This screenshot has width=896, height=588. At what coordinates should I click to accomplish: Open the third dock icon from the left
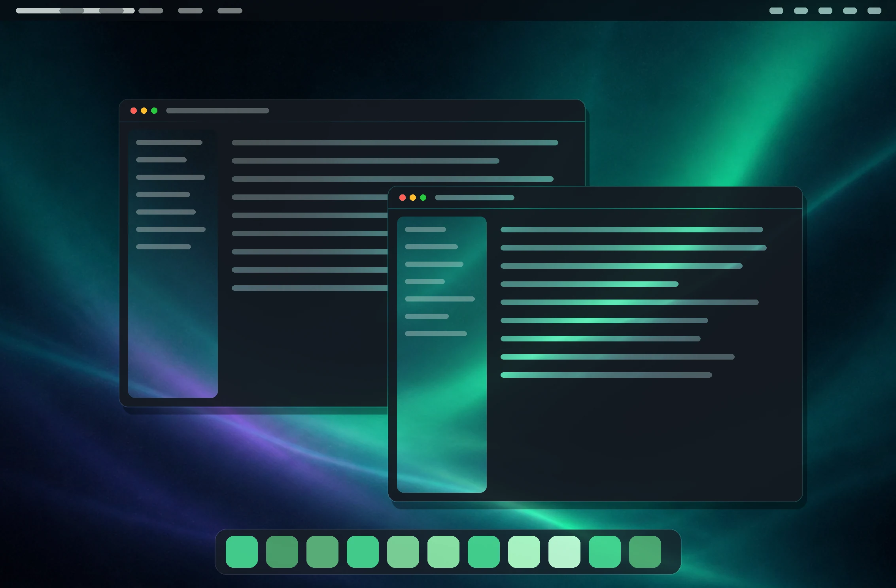(x=322, y=552)
